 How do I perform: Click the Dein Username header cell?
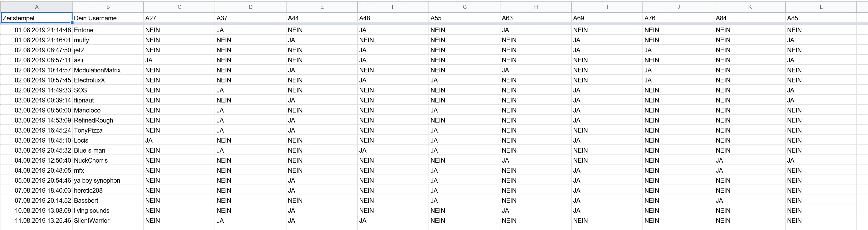click(108, 18)
